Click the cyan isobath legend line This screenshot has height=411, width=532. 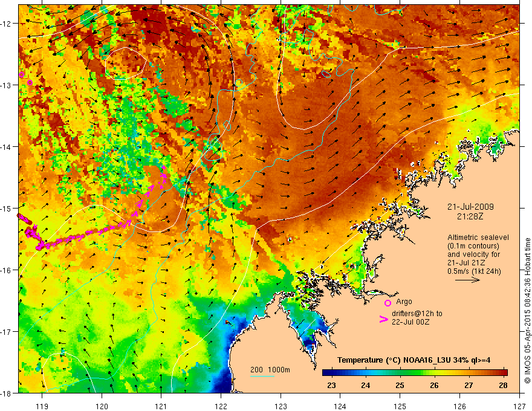[262, 376]
